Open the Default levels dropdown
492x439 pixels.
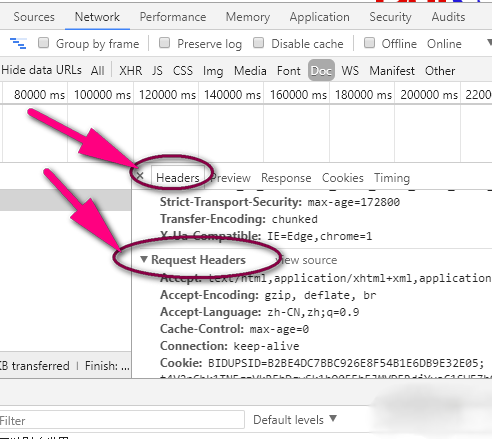pyautogui.click(x=295, y=420)
